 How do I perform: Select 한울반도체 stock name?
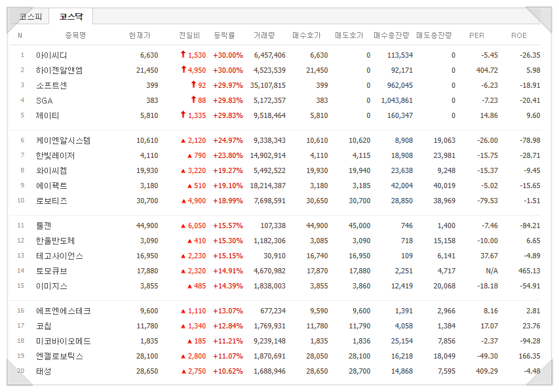click(55, 241)
